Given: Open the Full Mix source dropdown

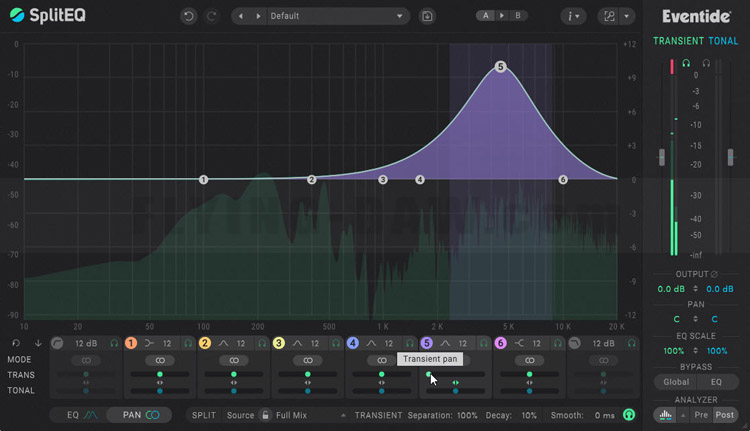Looking at the screenshot, I should [x=311, y=415].
